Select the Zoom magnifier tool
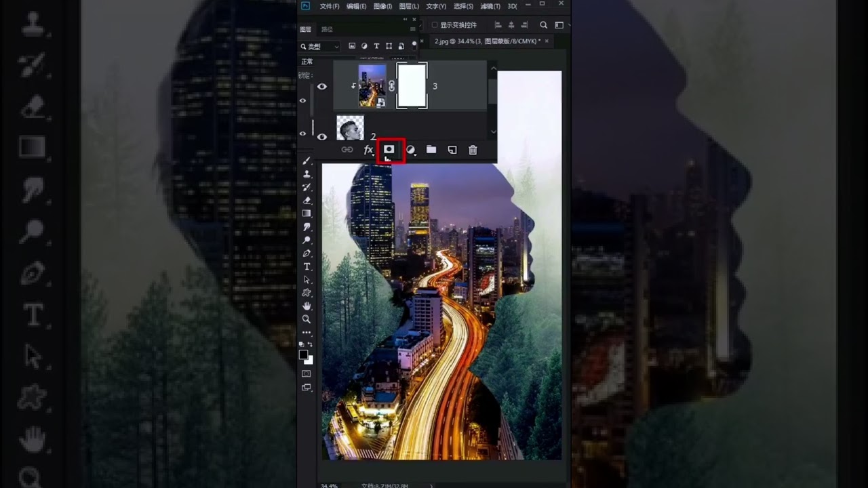 coord(307,319)
